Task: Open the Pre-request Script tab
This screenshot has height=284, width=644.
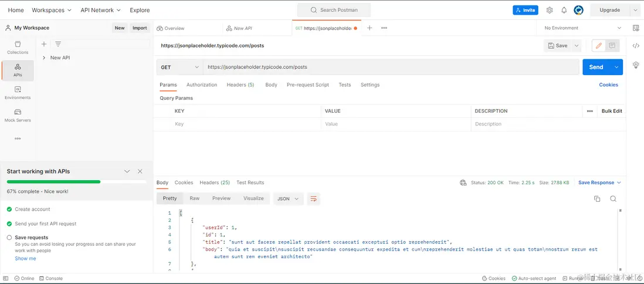Action: click(307, 85)
